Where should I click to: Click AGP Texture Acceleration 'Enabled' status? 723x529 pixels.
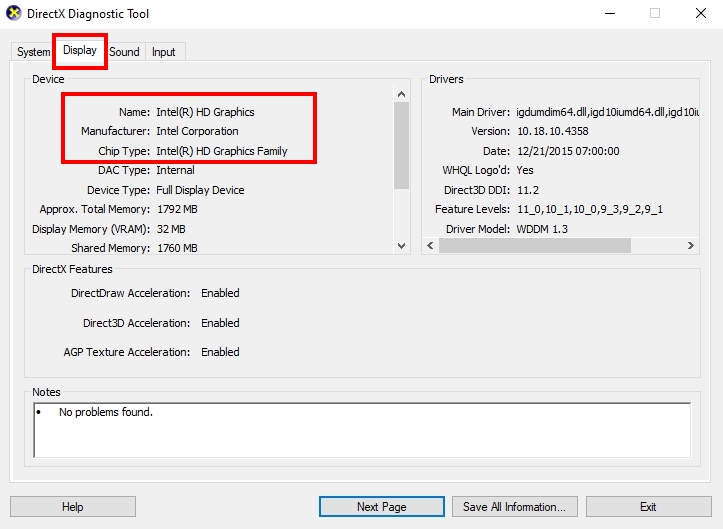[x=220, y=352]
